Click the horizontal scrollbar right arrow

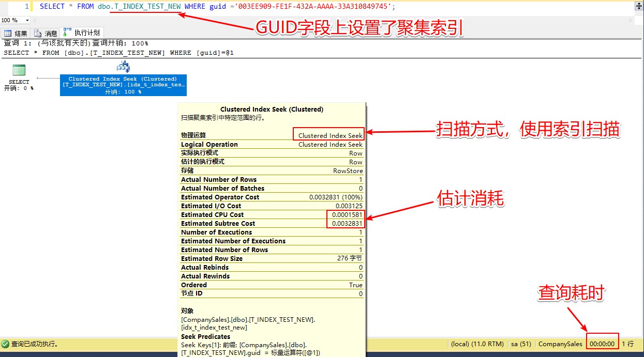point(630,20)
